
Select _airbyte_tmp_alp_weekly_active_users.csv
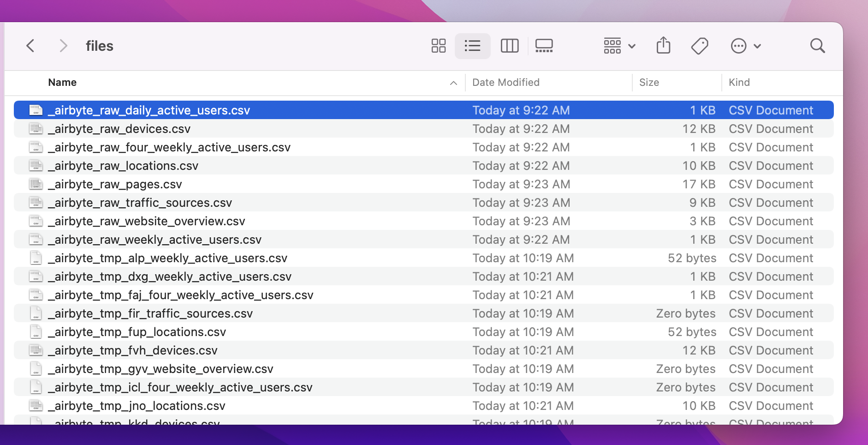tap(168, 258)
